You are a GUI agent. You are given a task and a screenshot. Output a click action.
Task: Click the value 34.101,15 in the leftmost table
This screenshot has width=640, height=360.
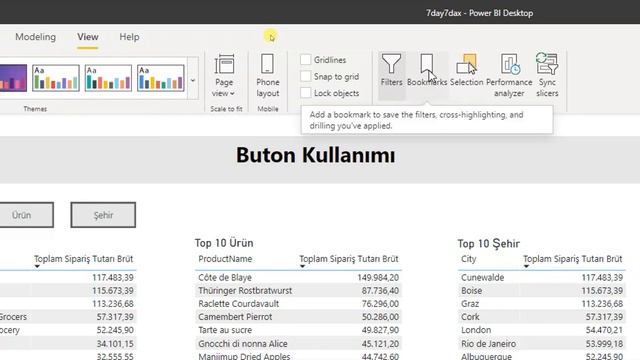pos(115,344)
